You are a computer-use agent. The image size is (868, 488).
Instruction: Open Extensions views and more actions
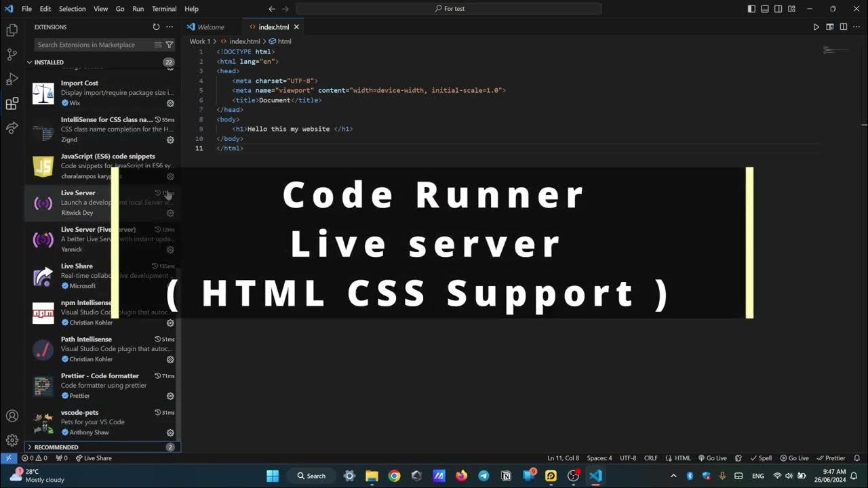170,27
